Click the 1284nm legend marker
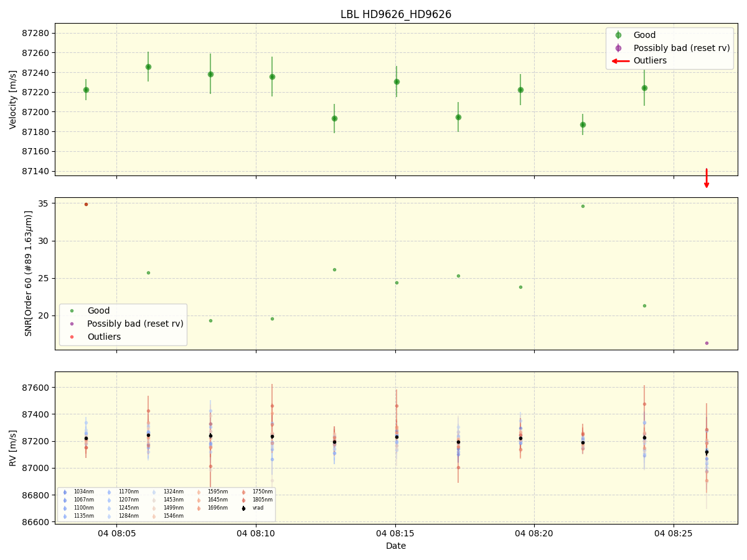The image size is (747, 560). coord(110,516)
